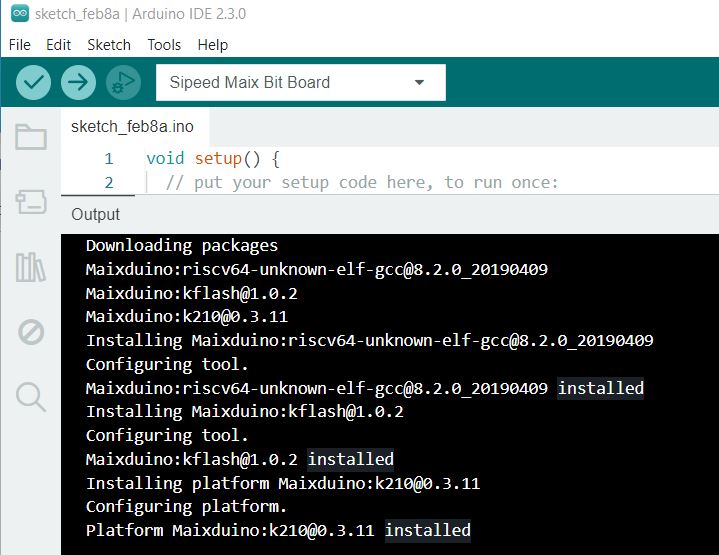
Task: Open the Help menu
Action: click(213, 45)
